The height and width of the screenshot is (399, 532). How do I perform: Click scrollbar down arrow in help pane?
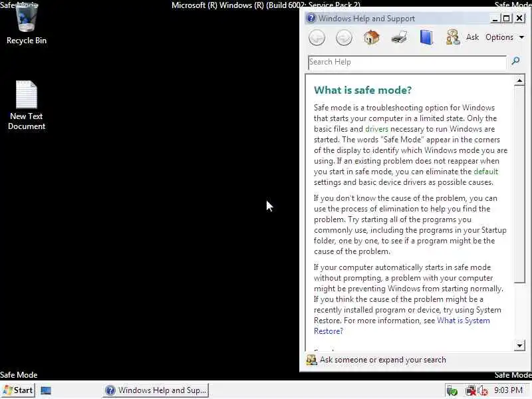[519, 346]
